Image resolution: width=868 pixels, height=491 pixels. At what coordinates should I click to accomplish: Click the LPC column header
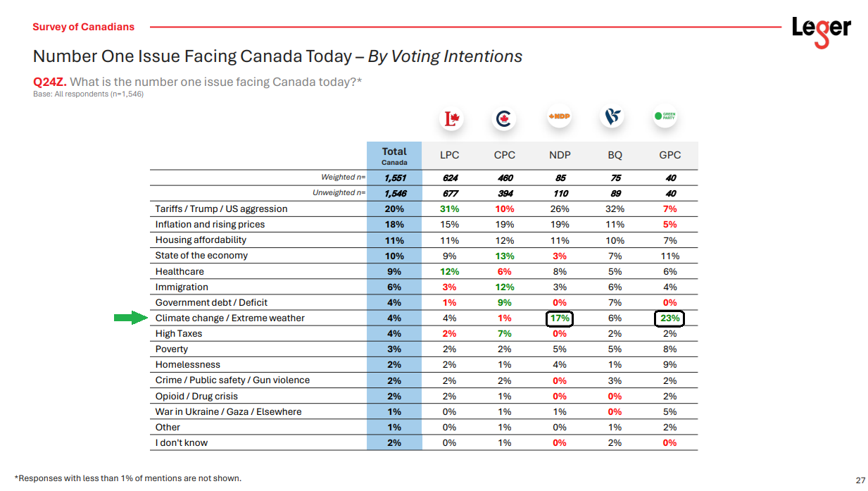pos(449,156)
